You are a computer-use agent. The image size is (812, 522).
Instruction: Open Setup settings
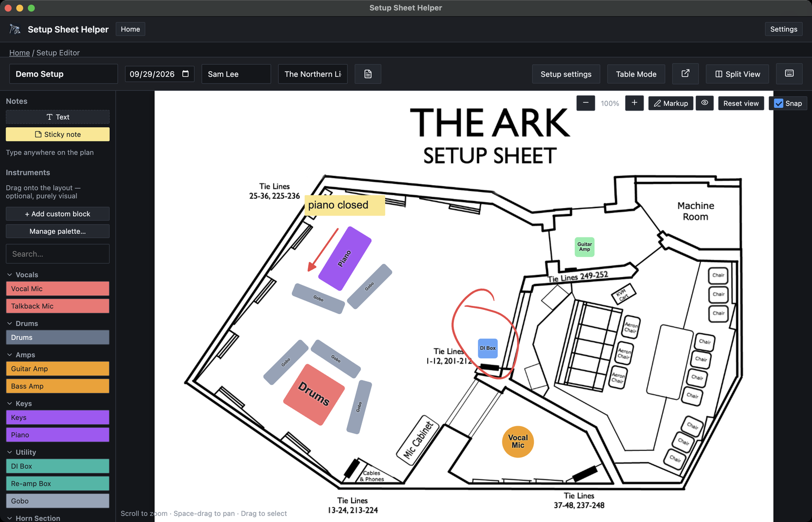tap(566, 74)
